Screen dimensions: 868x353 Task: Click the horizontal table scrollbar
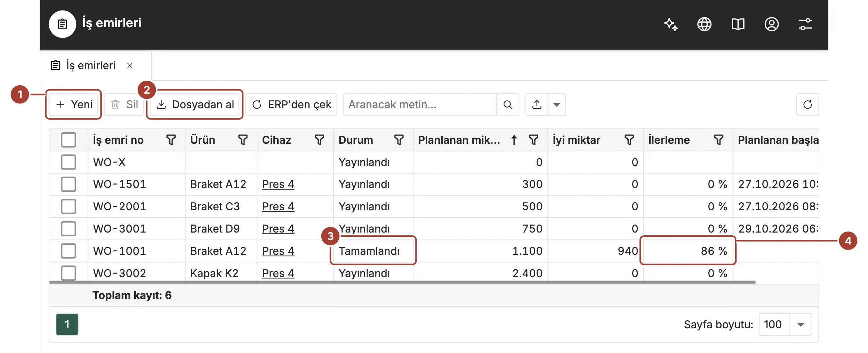tap(402, 282)
